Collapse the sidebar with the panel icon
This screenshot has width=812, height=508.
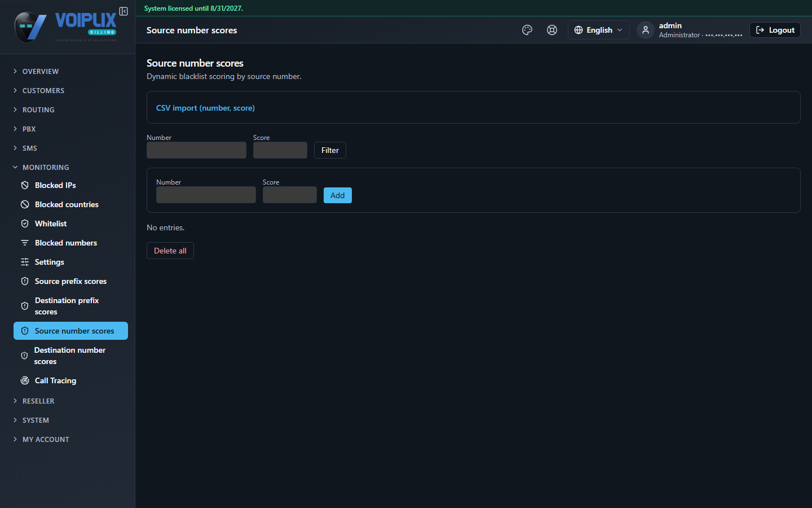pyautogui.click(x=123, y=11)
